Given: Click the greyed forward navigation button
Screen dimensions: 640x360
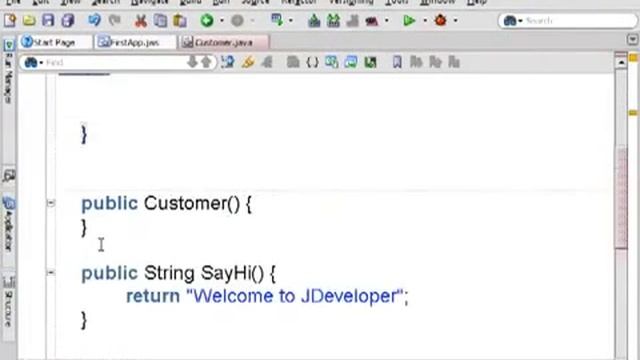Looking at the screenshot, I should (x=237, y=20).
